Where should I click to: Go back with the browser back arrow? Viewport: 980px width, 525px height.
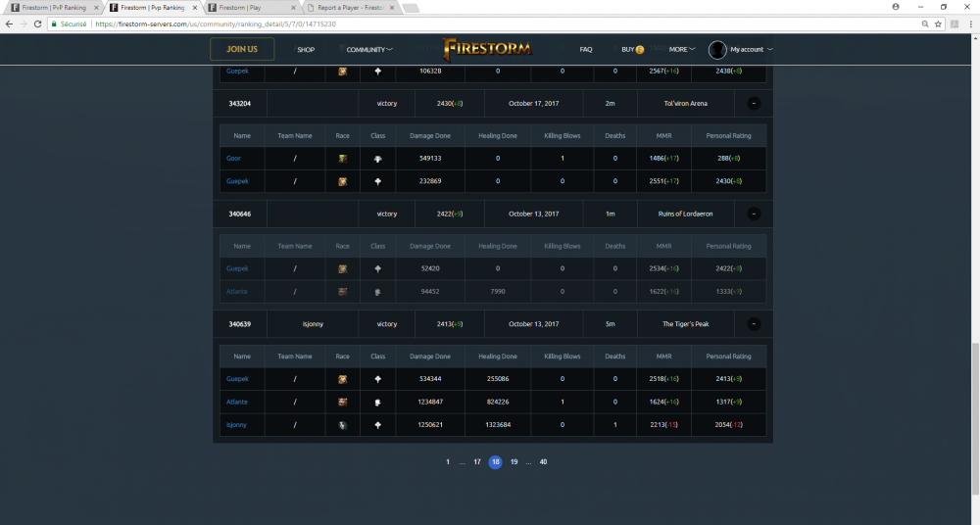9,24
